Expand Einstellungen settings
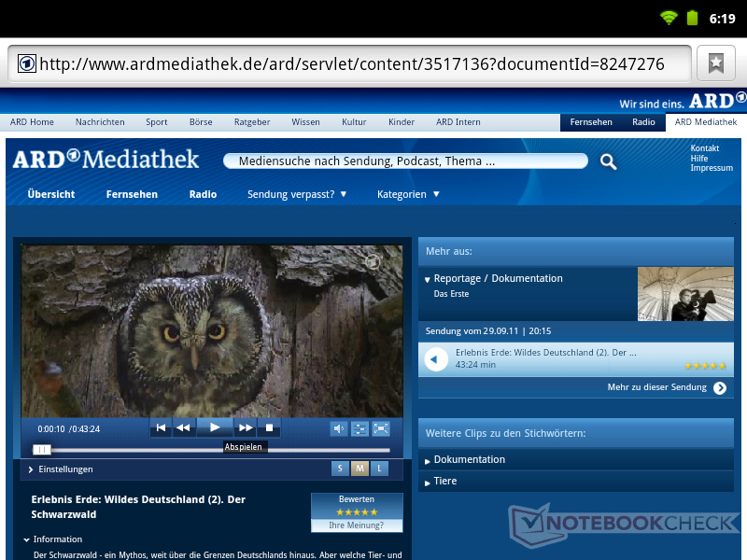Image resolution: width=747 pixels, height=560 pixels. [61, 469]
